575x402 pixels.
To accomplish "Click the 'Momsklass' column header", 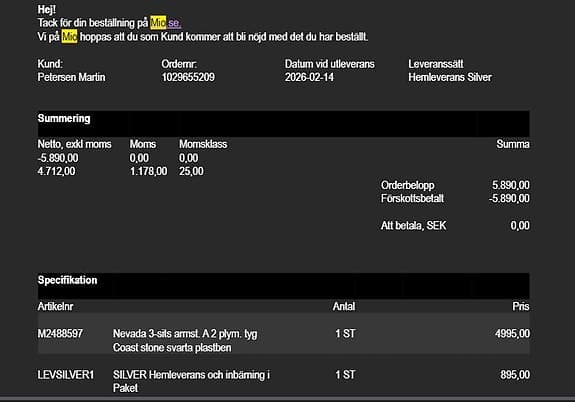I will [203, 144].
